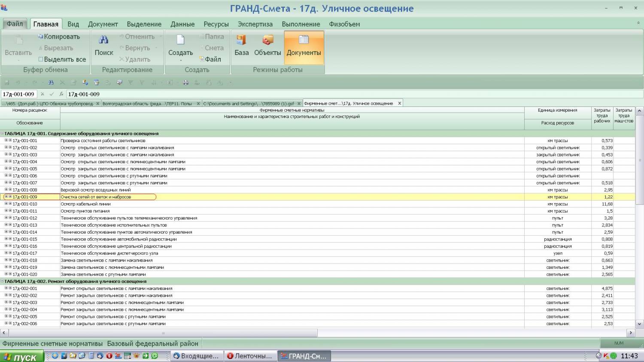
Task: Click the Копировать copy icon in the ribbon
Action: point(41,37)
